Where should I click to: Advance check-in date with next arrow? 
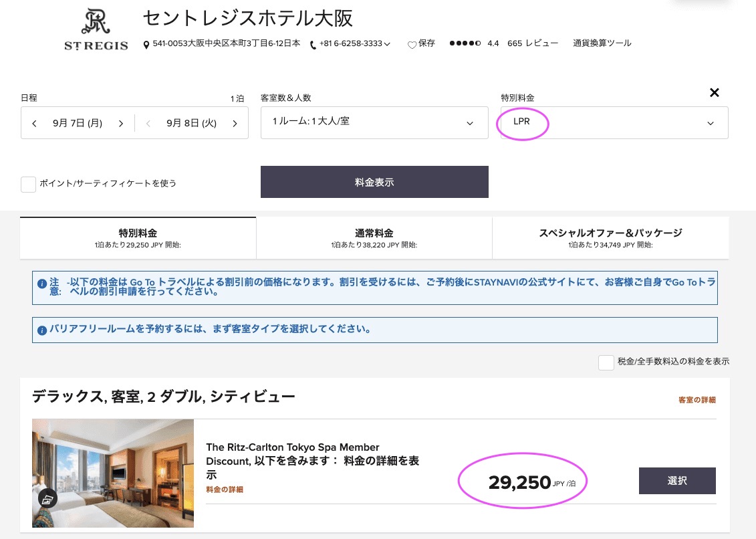[121, 123]
